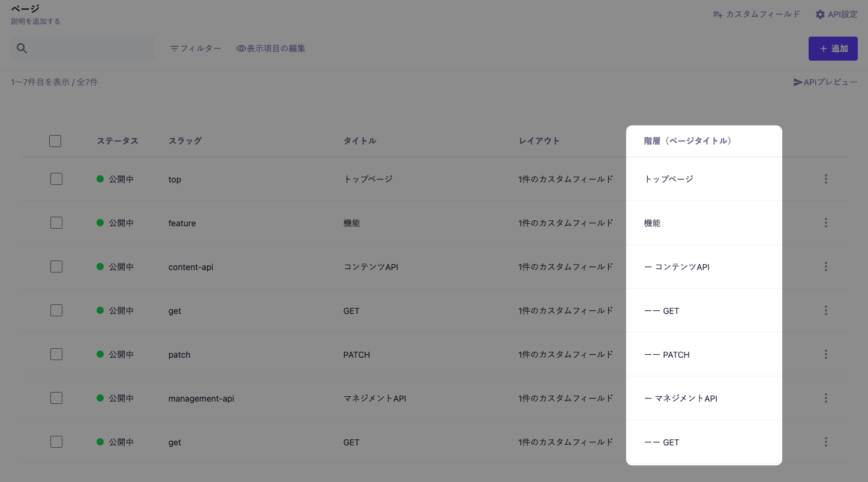This screenshot has width=868, height=482.
Task: Open the actions menu for the patch row
Action: [x=826, y=354]
